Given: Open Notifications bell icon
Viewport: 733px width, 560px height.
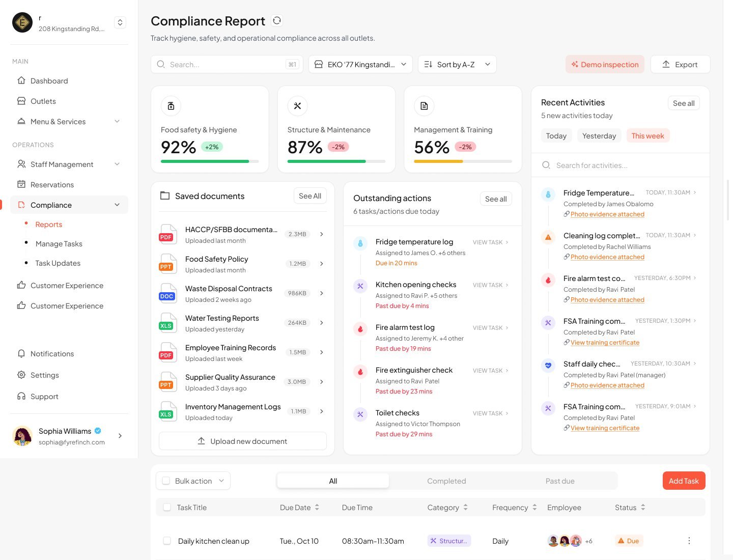Looking at the screenshot, I should click(x=21, y=353).
